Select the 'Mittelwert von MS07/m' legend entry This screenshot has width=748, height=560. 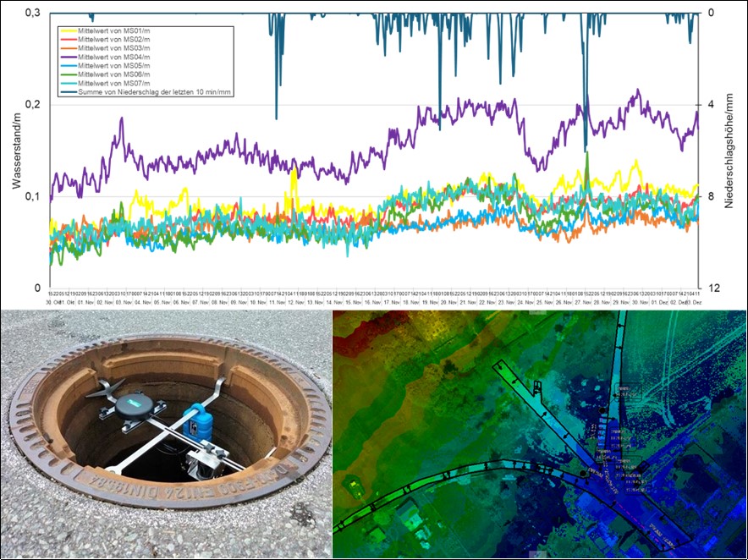[x=113, y=83]
